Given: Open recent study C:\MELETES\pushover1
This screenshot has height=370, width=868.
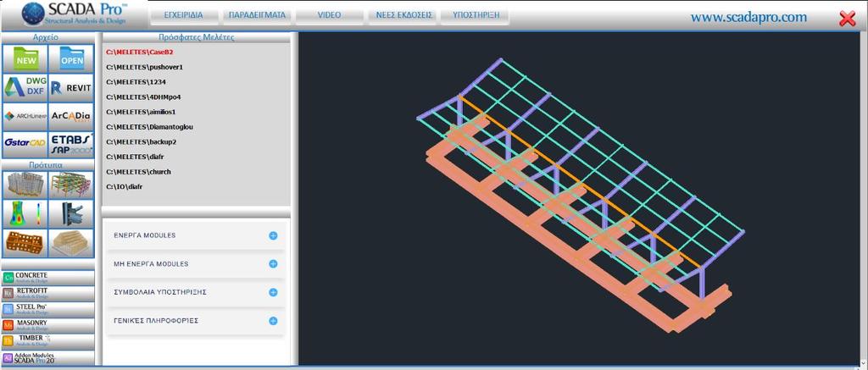Looking at the screenshot, I should (x=144, y=67).
